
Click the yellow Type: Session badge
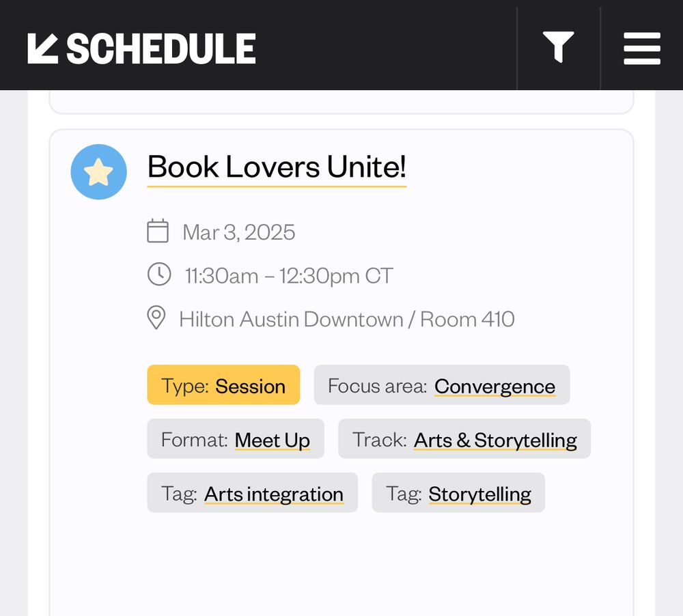click(223, 384)
